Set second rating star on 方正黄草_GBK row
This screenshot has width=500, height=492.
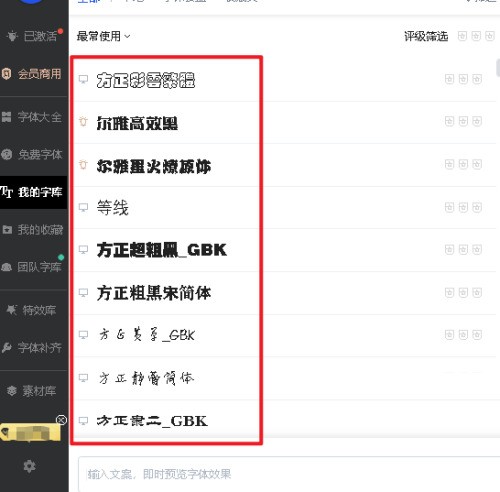(463, 335)
